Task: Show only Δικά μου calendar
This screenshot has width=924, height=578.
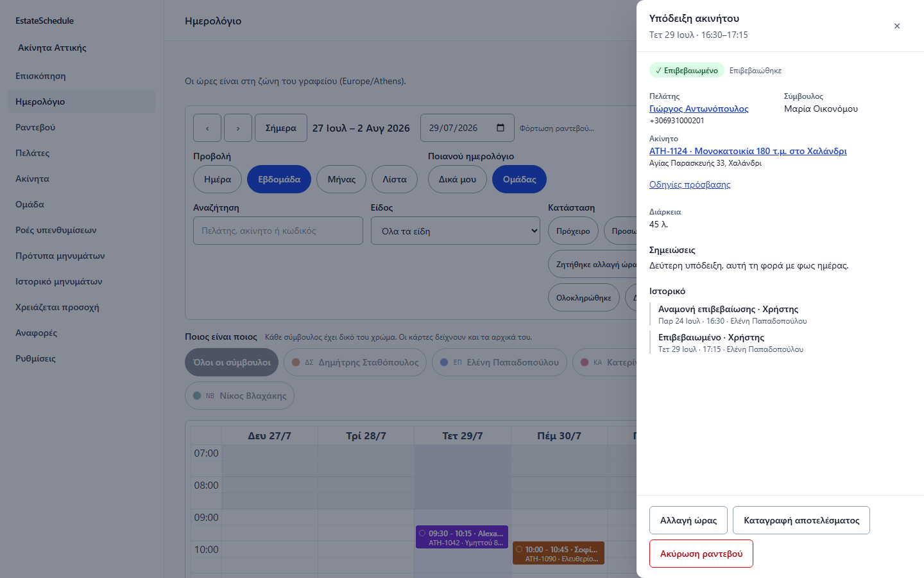Action: [458, 179]
